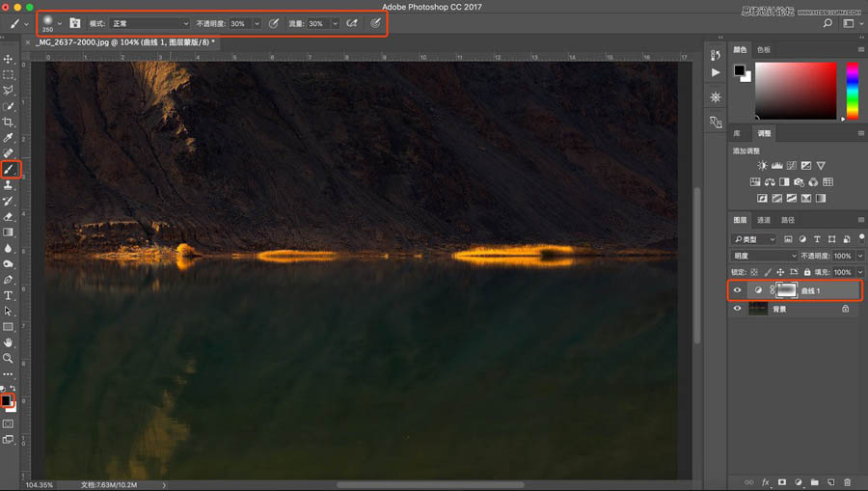868x491 pixels.
Task: Open the search icon in the options bar
Action: (827, 23)
